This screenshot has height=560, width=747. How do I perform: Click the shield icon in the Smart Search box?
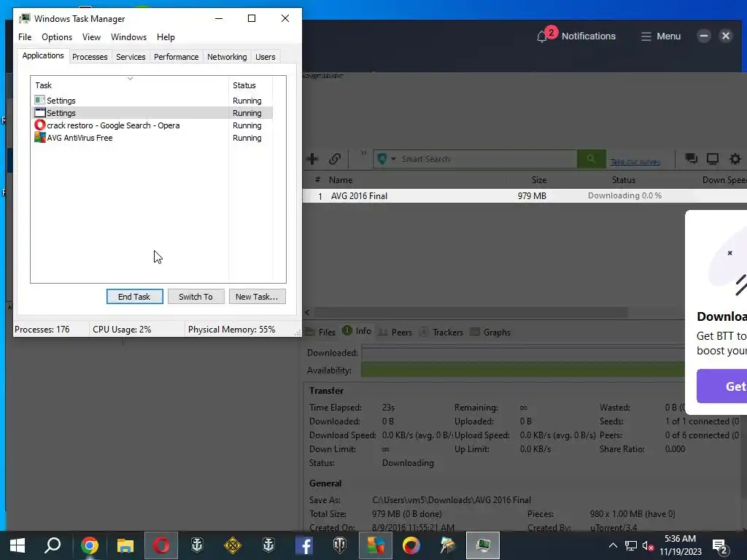tap(382, 159)
